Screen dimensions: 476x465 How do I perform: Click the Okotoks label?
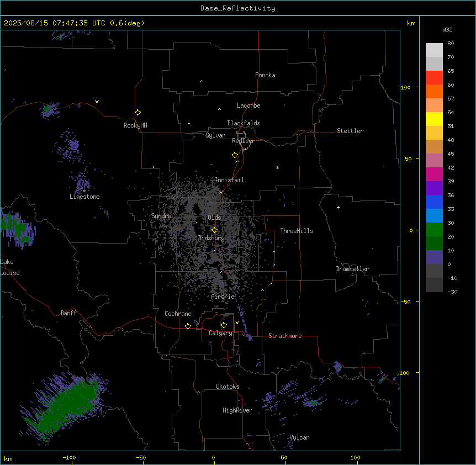(x=228, y=387)
